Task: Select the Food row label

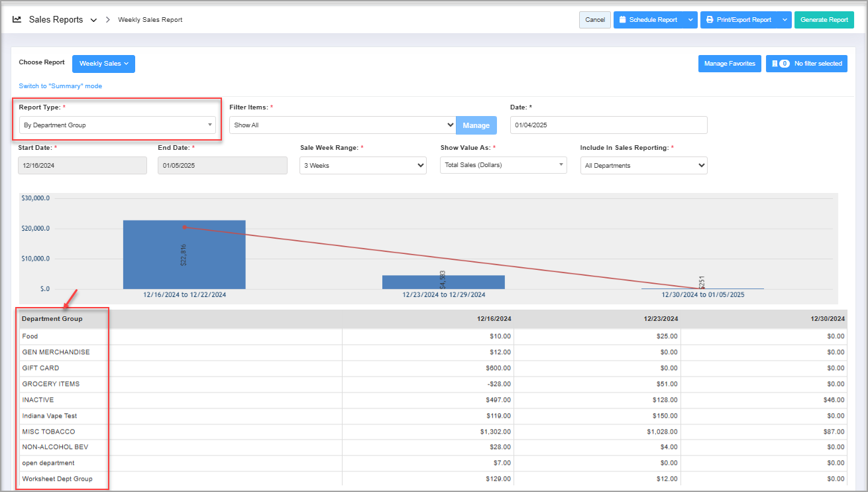Action: (30, 336)
